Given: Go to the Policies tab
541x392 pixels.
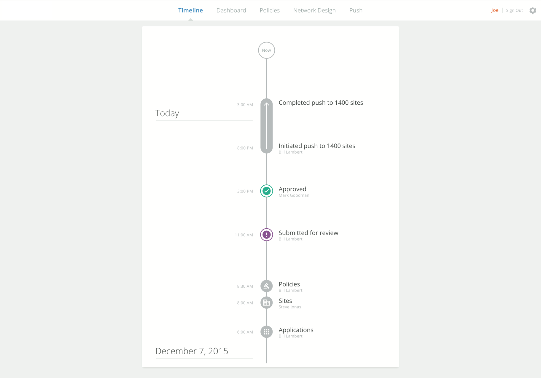Looking at the screenshot, I should coord(270,10).
